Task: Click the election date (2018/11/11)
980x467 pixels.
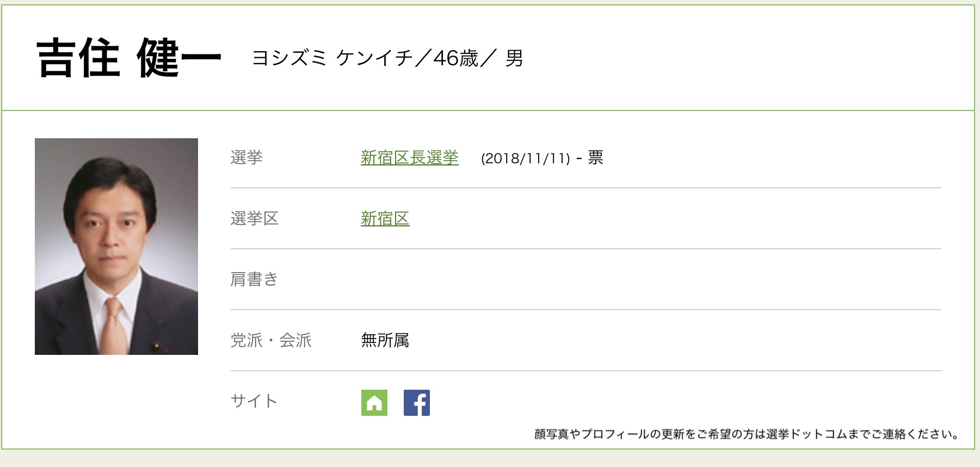Action: point(525,158)
